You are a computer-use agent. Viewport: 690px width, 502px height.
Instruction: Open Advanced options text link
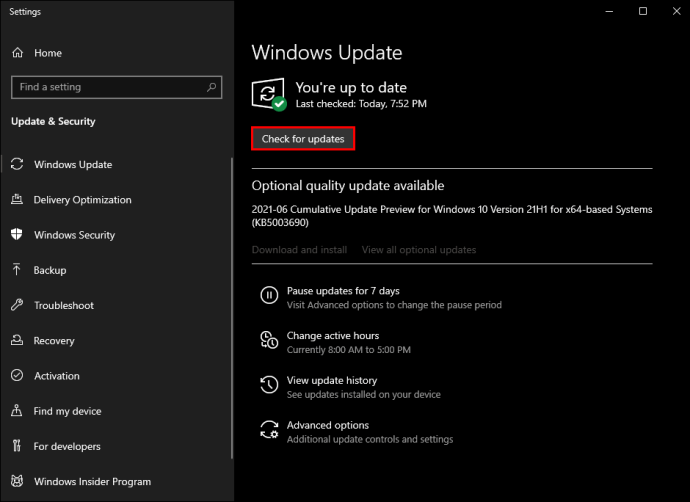pyautogui.click(x=328, y=425)
